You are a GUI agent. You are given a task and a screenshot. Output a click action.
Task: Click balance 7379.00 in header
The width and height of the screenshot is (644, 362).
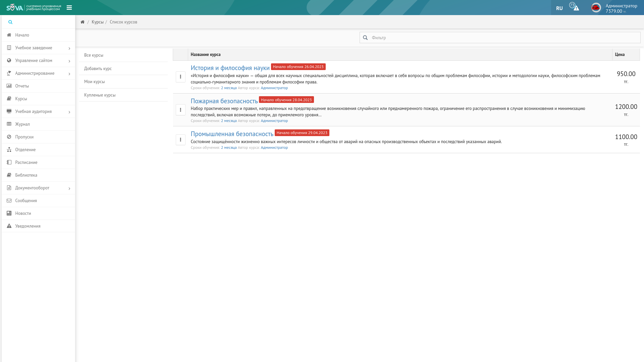616,11
